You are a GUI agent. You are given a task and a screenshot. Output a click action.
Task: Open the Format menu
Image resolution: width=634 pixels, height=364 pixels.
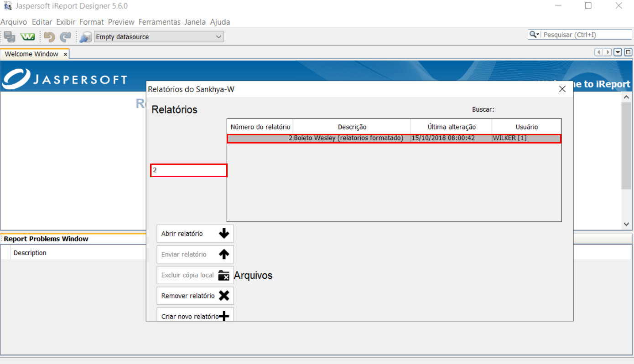[92, 22]
